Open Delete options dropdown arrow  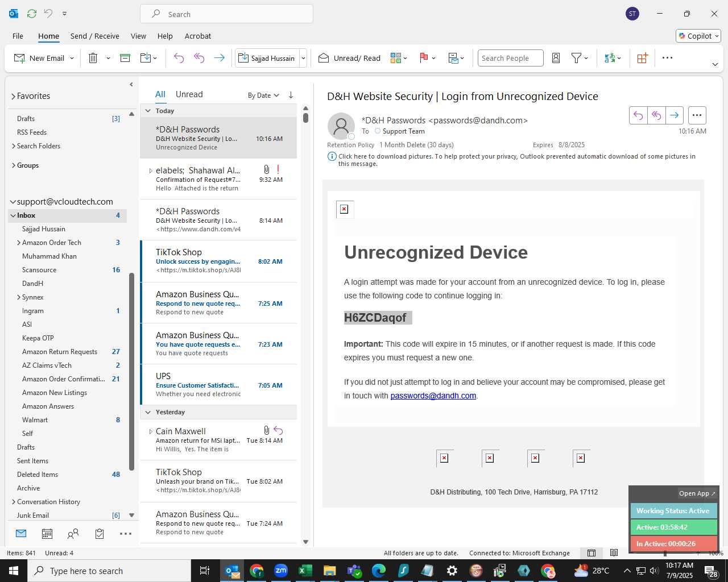pos(108,59)
